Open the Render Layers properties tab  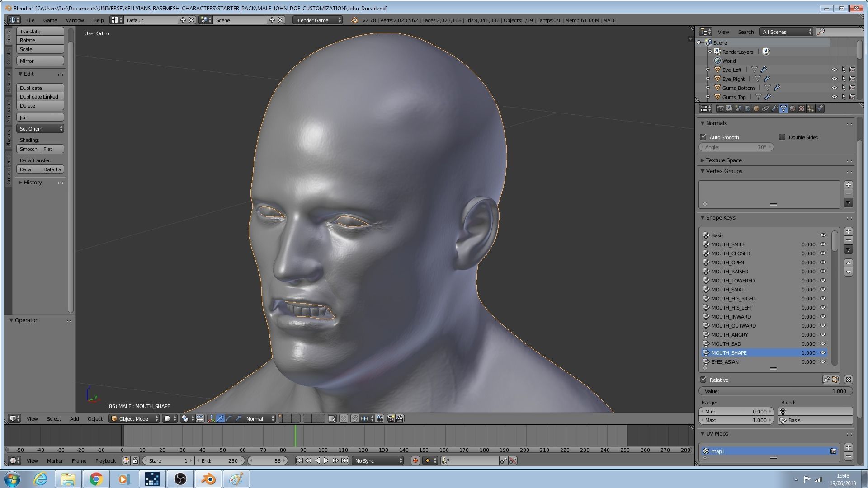(x=729, y=108)
